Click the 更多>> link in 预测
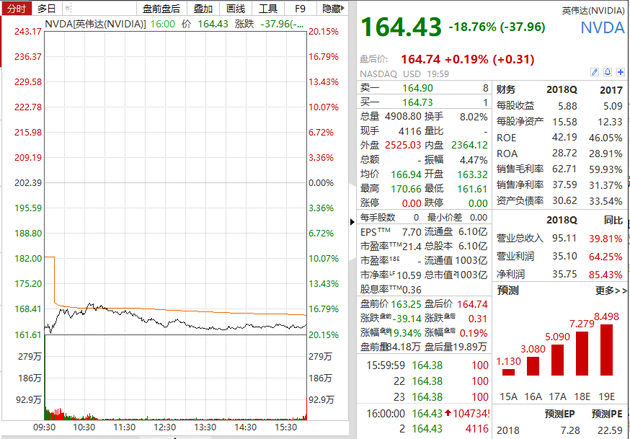This screenshot has height=439, width=630. click(x=611, y=290)
